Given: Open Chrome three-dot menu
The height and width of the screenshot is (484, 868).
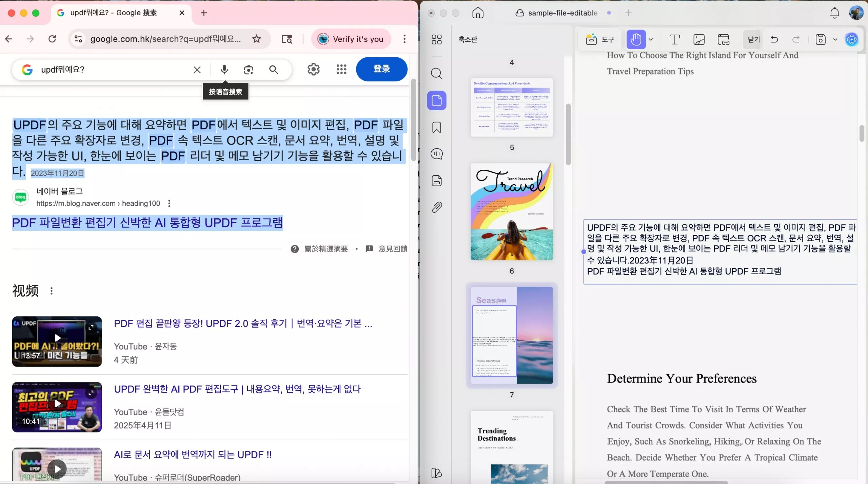Looking at the screenshot, I should (x=405, y=39).
